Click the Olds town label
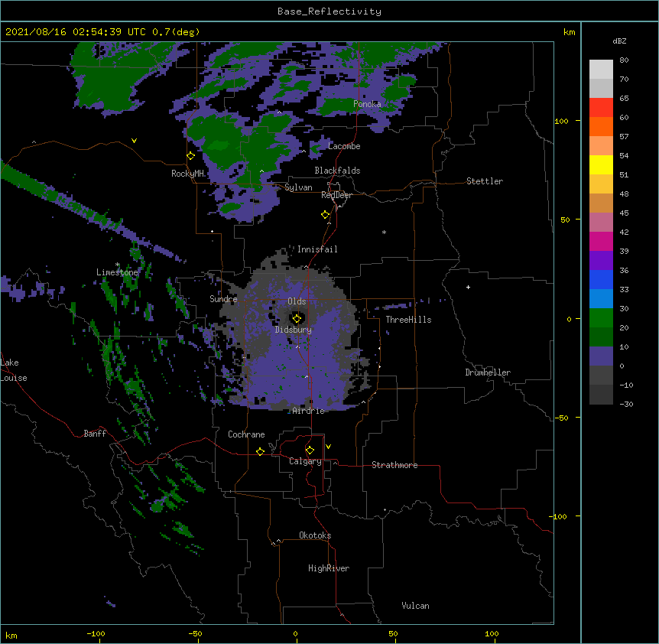The image size is (659, 644). (297, 301)
